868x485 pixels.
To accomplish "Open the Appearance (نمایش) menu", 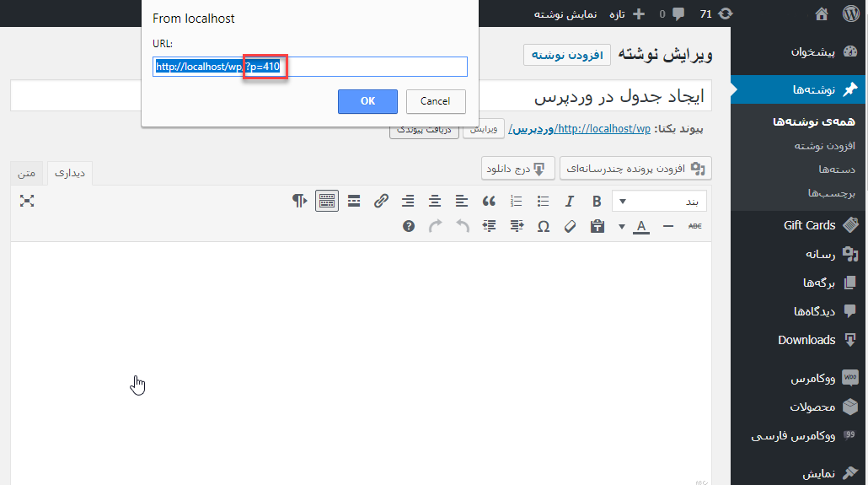I will (x=800, y=473).
